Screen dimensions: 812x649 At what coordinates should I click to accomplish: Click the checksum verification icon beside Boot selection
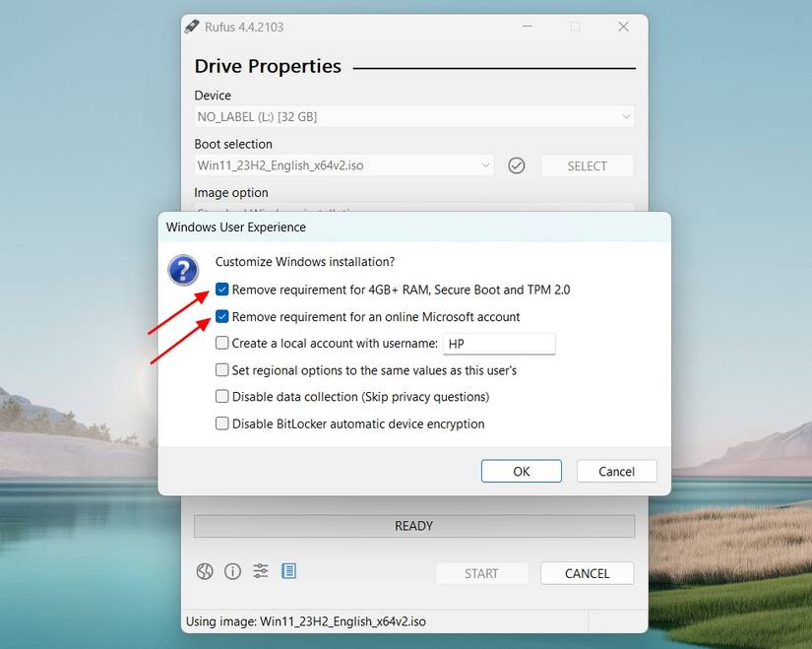pos(516,164)
